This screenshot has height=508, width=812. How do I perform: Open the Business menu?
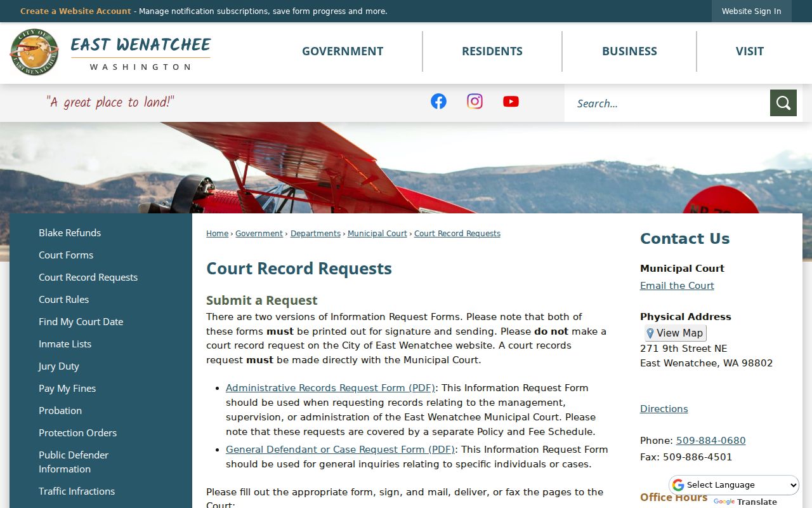pyautogui.click(x=629, y=51)
